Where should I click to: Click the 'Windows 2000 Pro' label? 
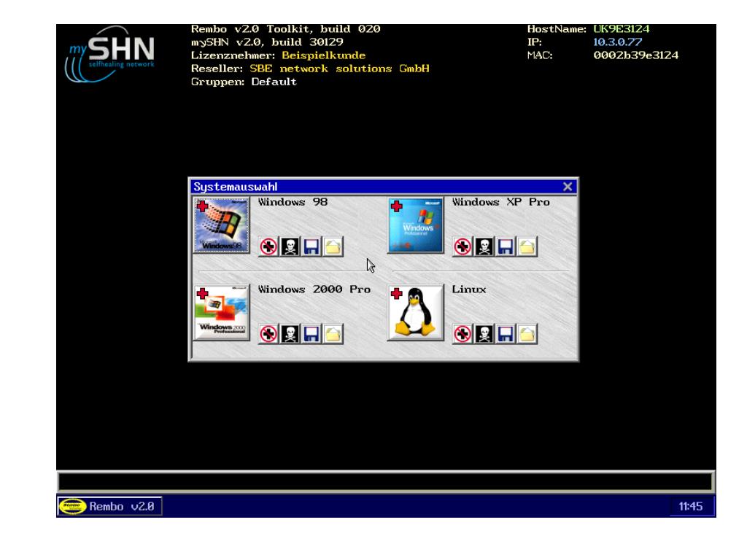click(314, 289)
